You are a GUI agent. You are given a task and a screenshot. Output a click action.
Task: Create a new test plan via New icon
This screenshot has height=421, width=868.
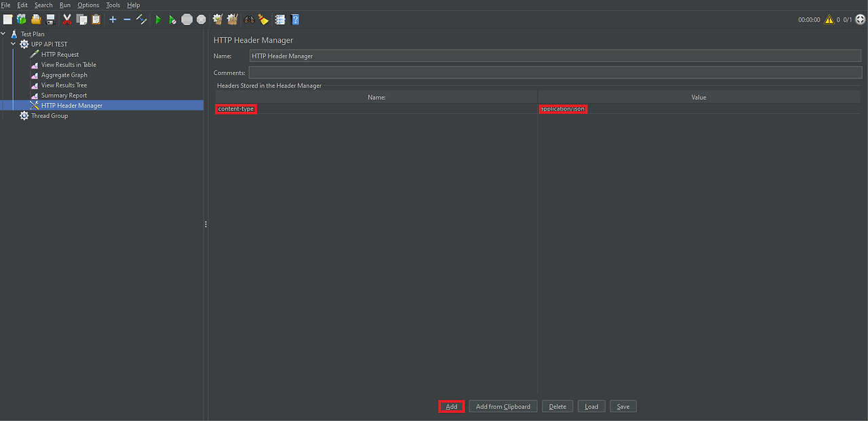pyautogui.click(x=7, y=20)
